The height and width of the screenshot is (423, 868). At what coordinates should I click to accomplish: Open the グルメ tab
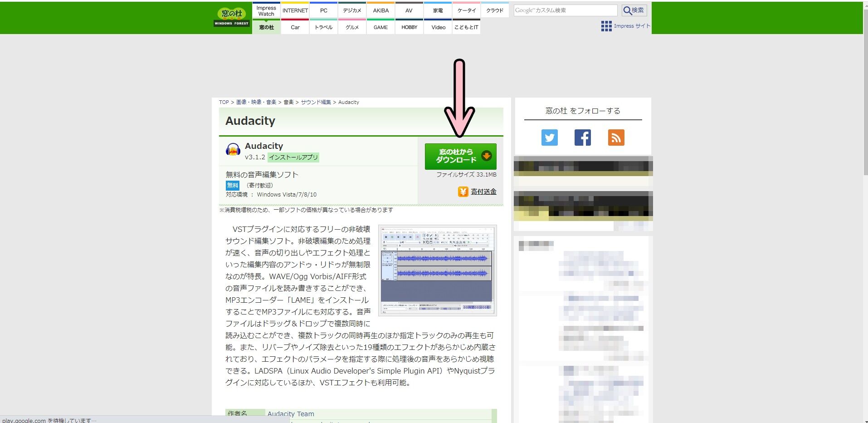(x=352, y=27)
